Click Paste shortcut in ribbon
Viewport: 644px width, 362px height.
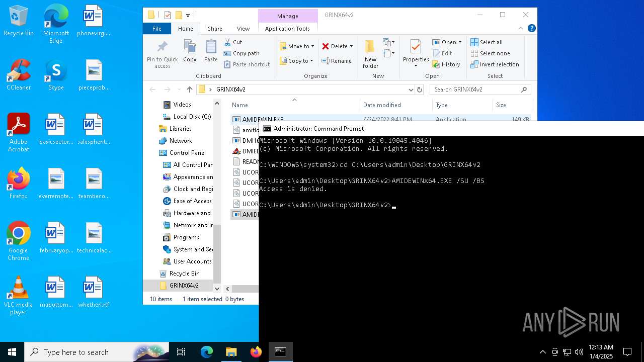pyautogui.click(x=247, y=64)
